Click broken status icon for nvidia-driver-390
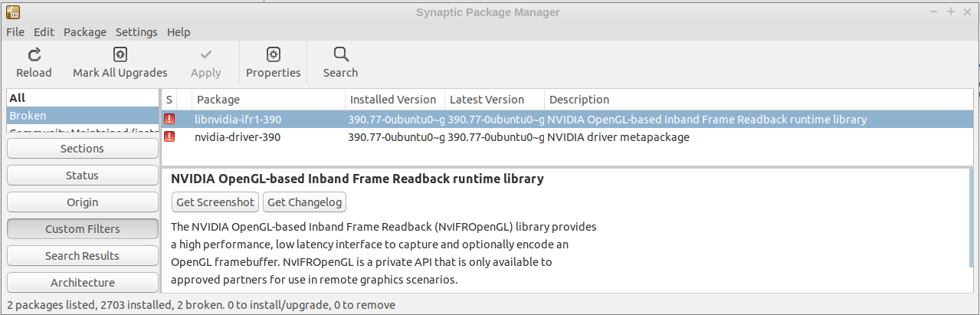The height and width of the screenshot is (315, 980). 169,137
